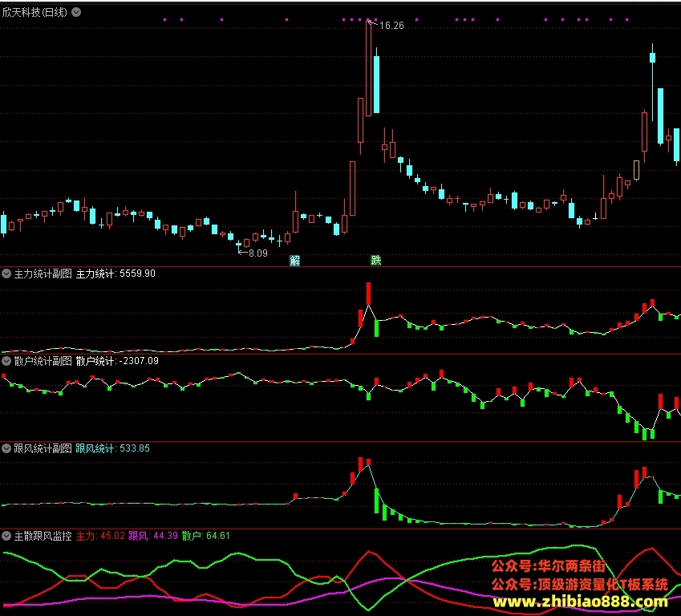The width and height of the screenshot is (681, 616).
Task: Click 跟风统计: 533.85 cyan label
Action: (112, 448)
